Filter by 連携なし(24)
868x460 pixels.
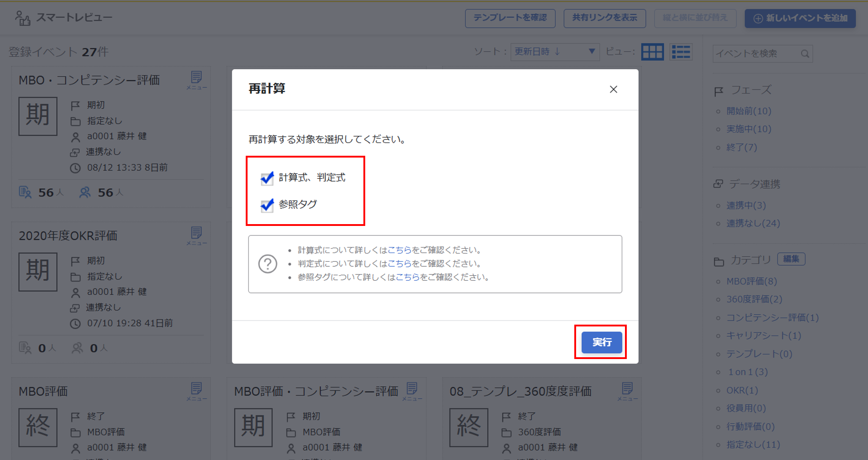[x=754, y=223]
